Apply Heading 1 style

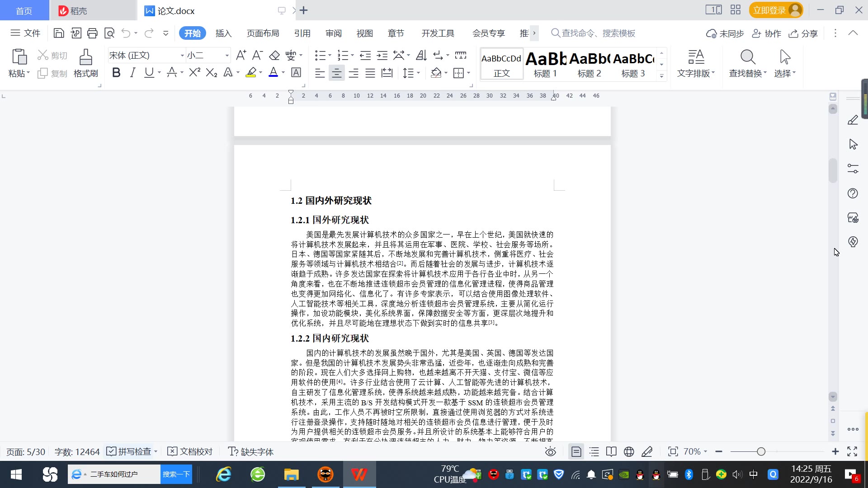545,65
